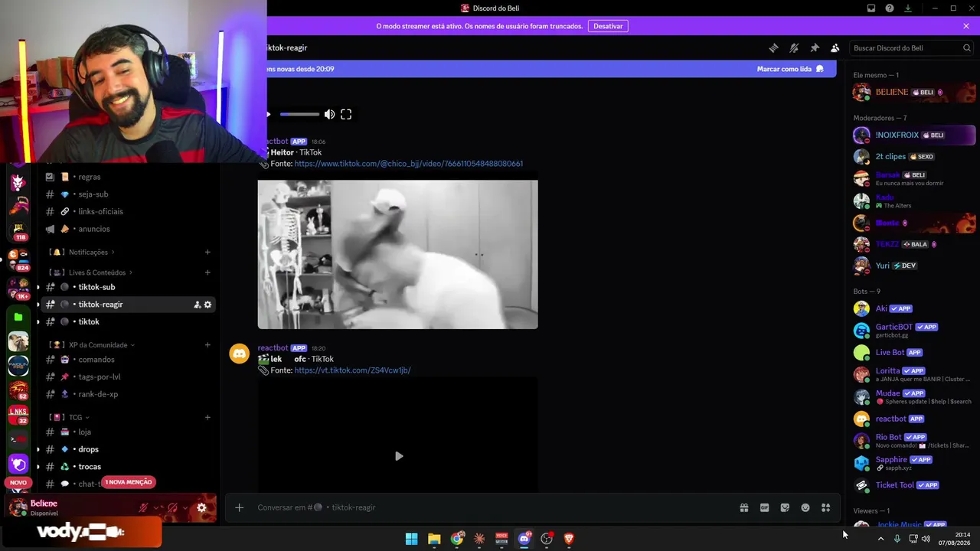Image resolution: width=980 pixels, height=551 pixels.
Task: Open the Discord help icon
Action: pyautogui.click(x=890, y=8)
